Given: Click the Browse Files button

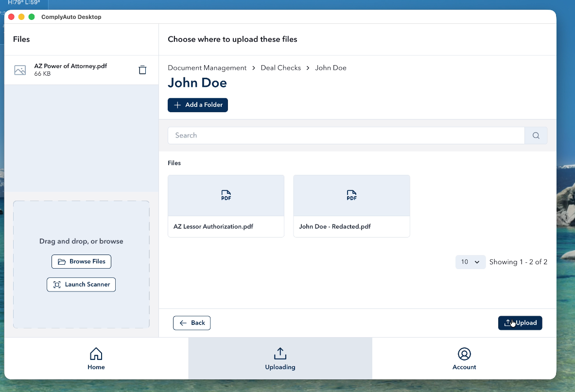Looking at the screenshot, I should coord(82,261).
